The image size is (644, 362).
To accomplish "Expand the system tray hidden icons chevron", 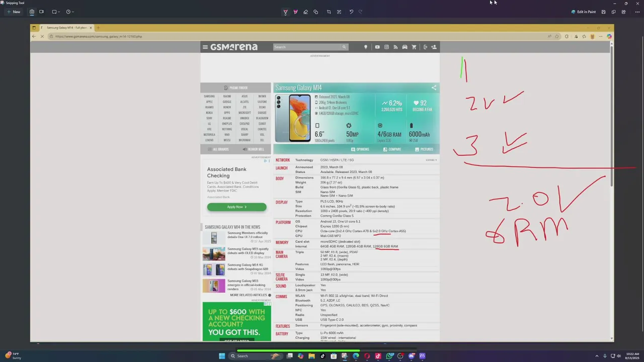I will 597,356.
